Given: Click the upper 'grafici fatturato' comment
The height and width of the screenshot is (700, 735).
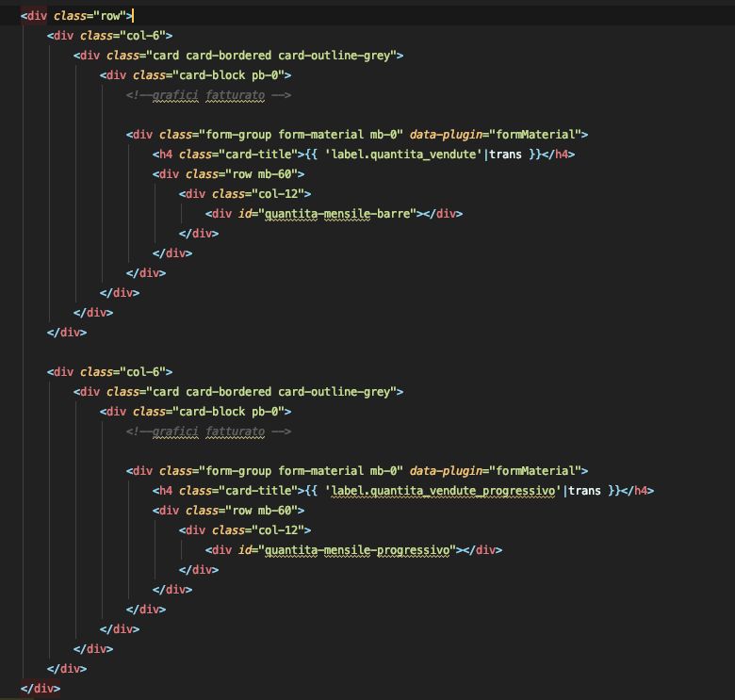Looking at the screenshot, I should [208, 95].
